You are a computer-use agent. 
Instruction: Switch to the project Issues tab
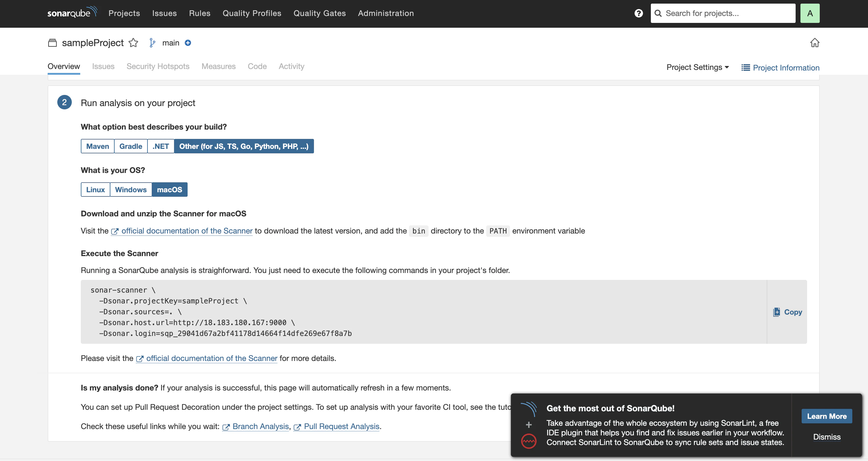pyautogui.click(x=103, y=66)
